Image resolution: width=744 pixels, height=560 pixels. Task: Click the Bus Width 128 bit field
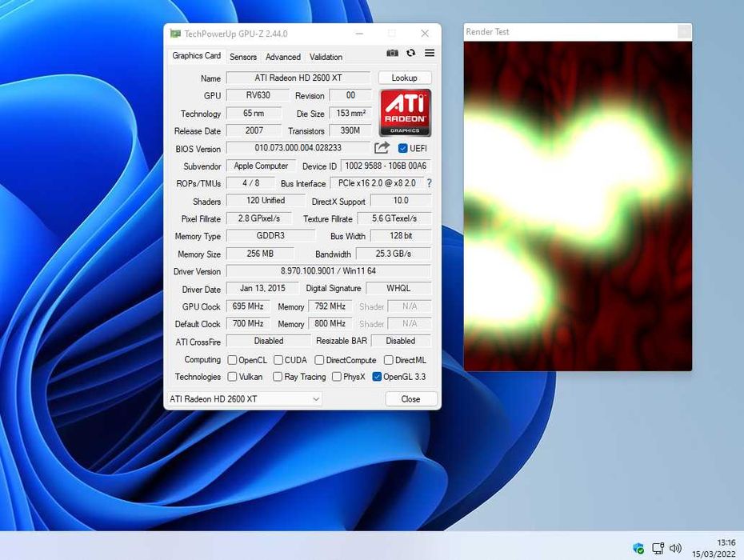pos(401,236)
